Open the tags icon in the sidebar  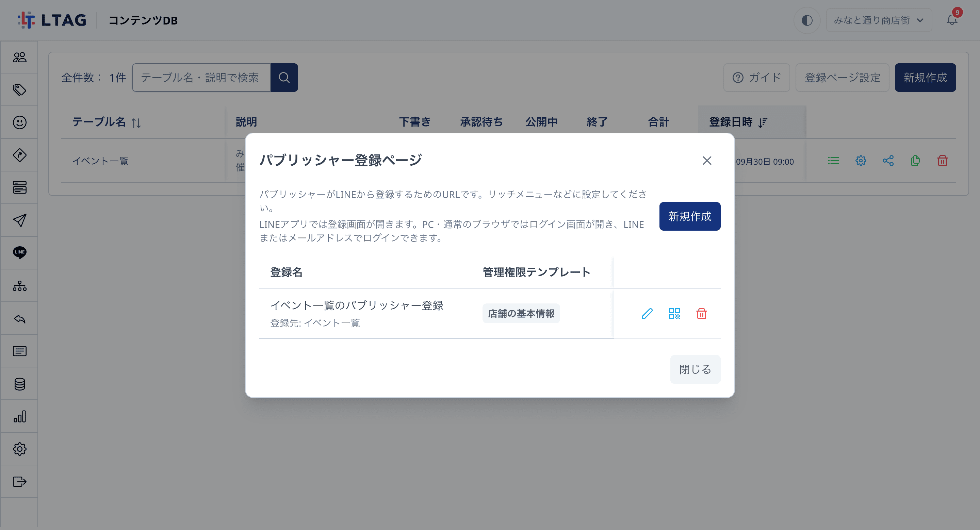[19, 90]
